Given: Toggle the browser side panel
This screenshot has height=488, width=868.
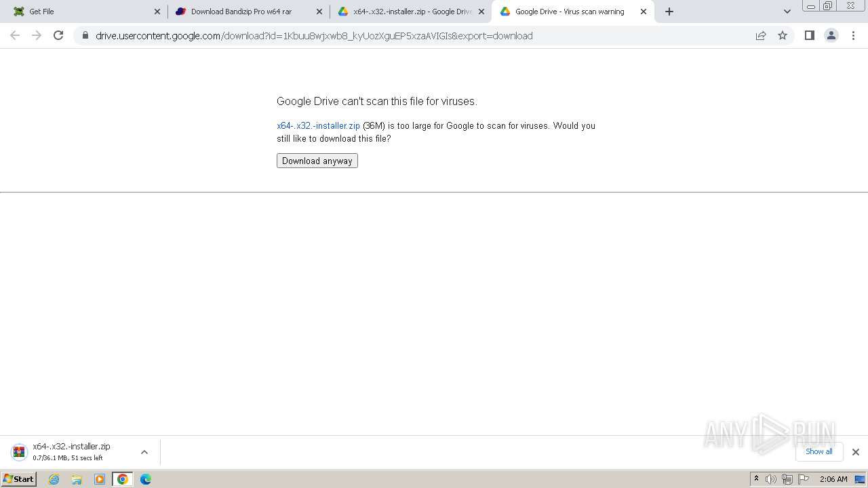Looking at the screenshot, I should point(809,35).
